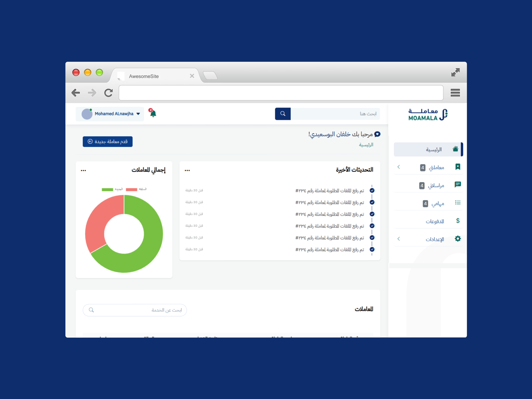Expand the الإعدادات chevron
The image size is (532, 399).
(398, 239)
